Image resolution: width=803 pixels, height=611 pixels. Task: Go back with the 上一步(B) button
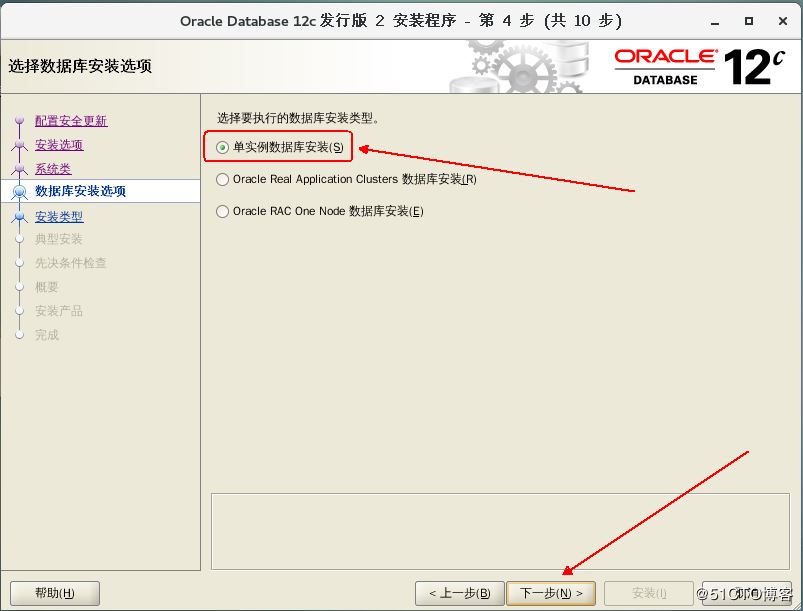[x=459, y=593]
